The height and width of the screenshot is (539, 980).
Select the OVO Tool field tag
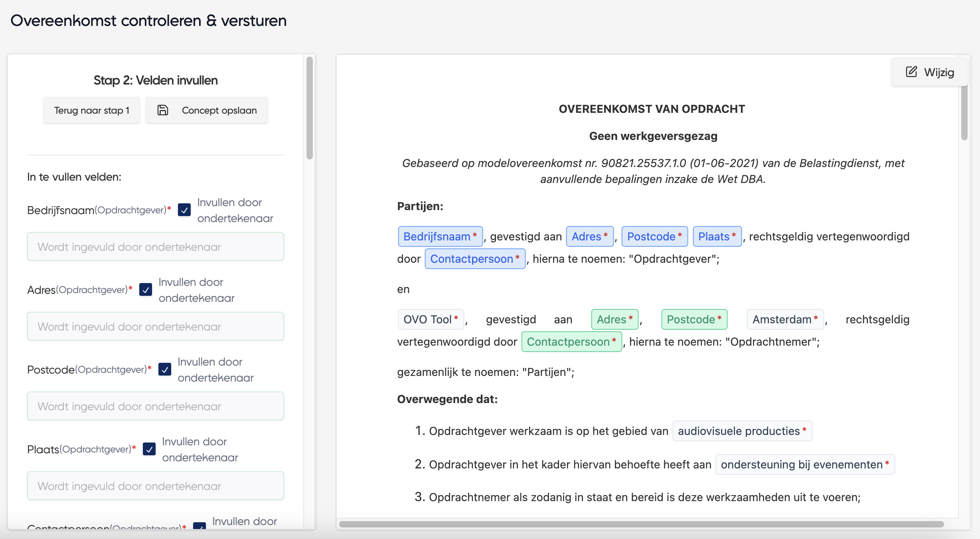(431, 319)
